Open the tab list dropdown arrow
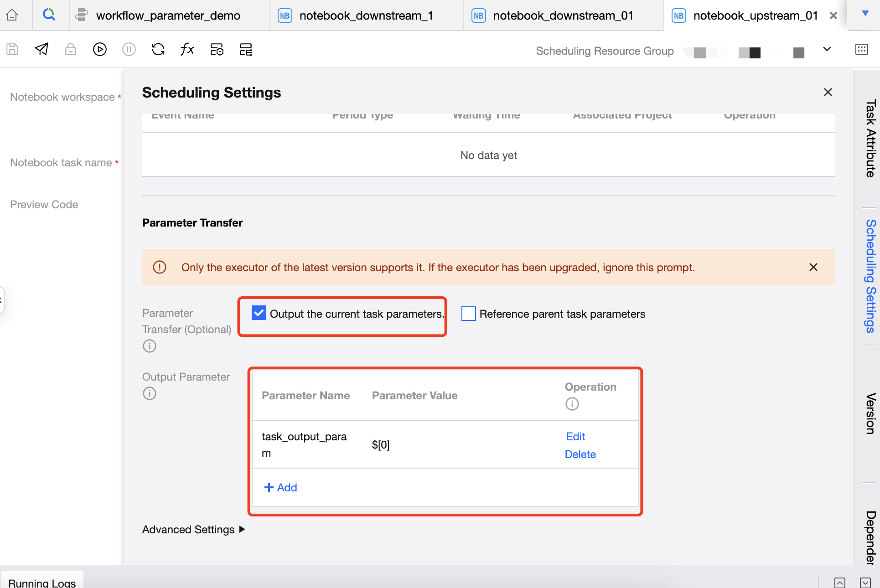 pyautogui.click(x=865, y=14)
